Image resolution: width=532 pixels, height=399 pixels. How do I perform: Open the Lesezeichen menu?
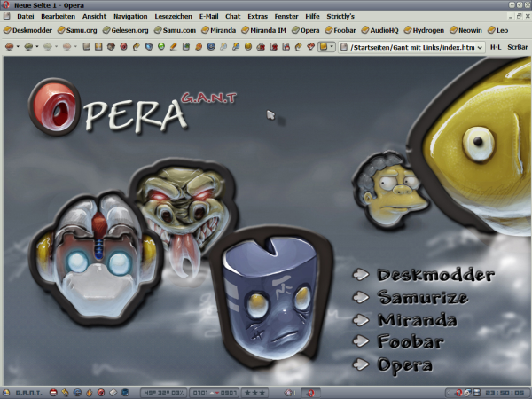174,16
